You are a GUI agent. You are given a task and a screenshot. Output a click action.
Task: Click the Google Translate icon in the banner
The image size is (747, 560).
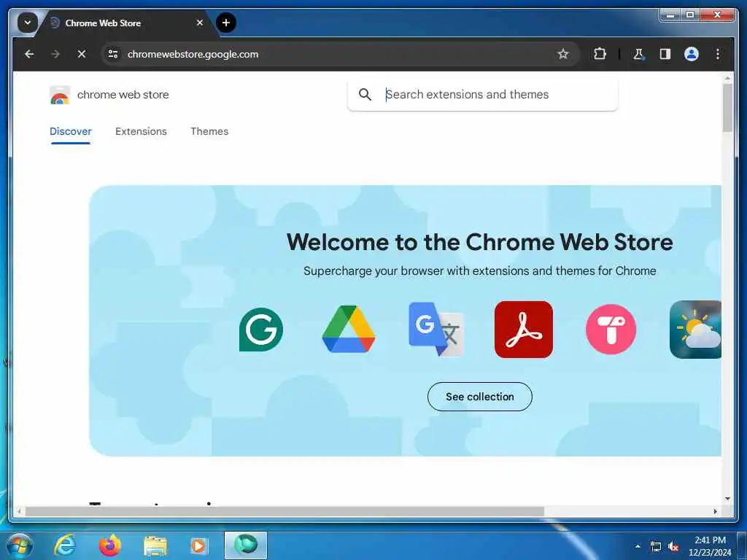click(x=436, y=330)
